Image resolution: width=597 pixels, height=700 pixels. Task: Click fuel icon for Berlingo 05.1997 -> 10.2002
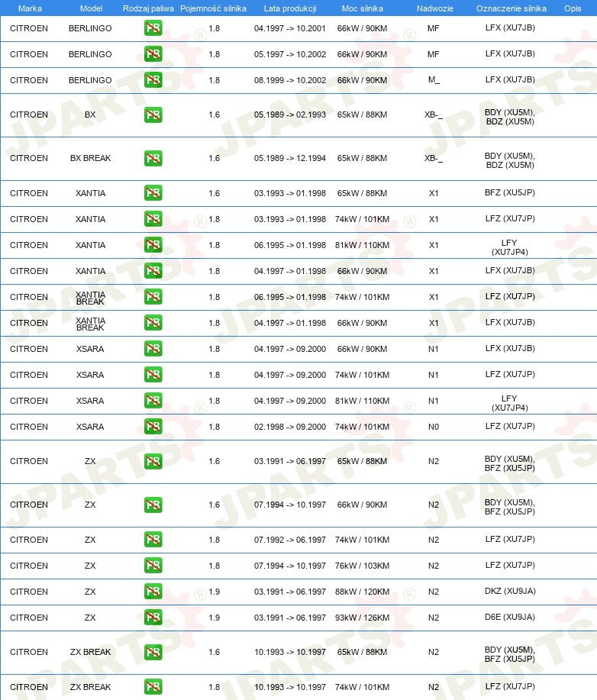(153, 54)
